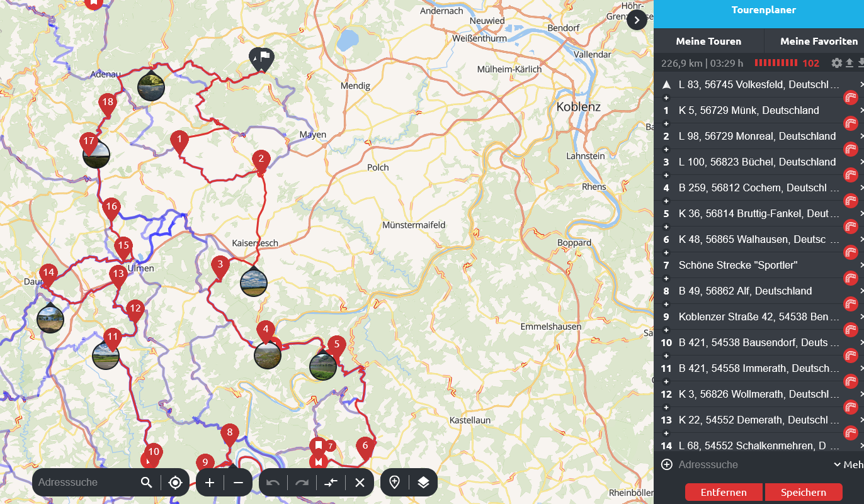Insert a waypoint after K 5 Münk
The height and width of the screenshot is (504, 864).
point(666,123)
